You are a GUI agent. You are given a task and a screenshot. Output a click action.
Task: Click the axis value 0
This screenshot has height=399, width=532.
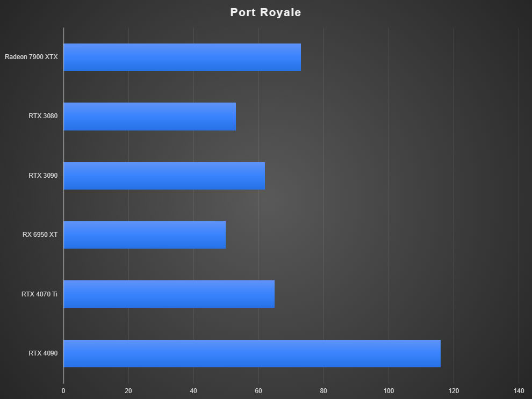[63, 391]
